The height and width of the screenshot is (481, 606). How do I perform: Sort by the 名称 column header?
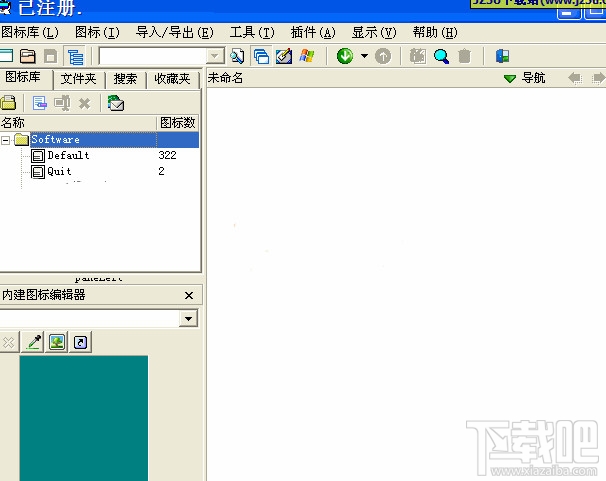[78, 123]
